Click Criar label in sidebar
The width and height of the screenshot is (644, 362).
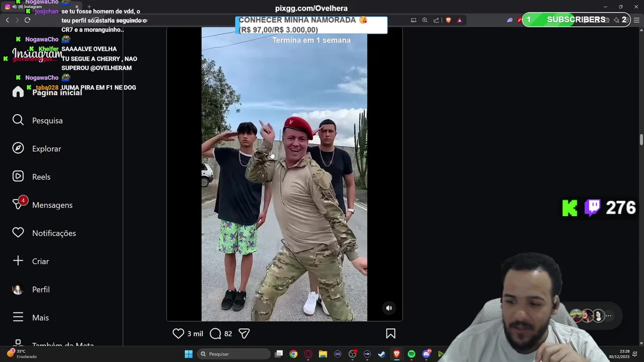(40, 261)
